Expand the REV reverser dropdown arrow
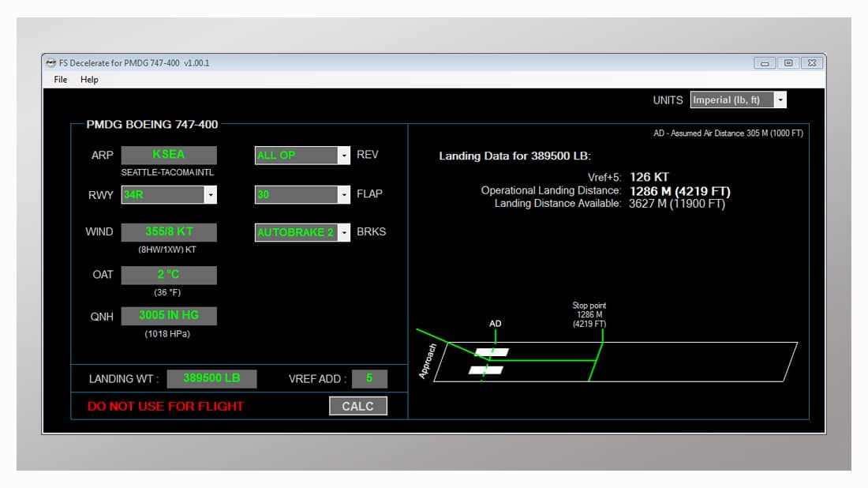The width and height of the screenshot is (868, 488). point(344,156)
